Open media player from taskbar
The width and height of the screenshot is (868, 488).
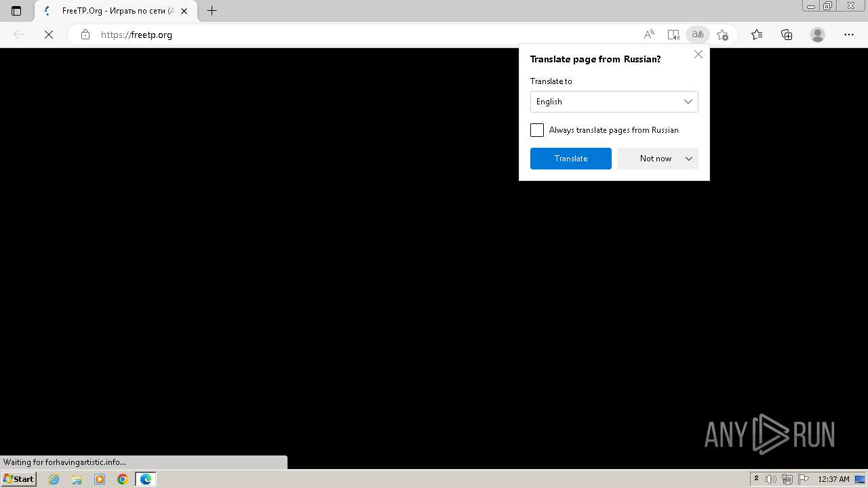[x=100, y=479]
